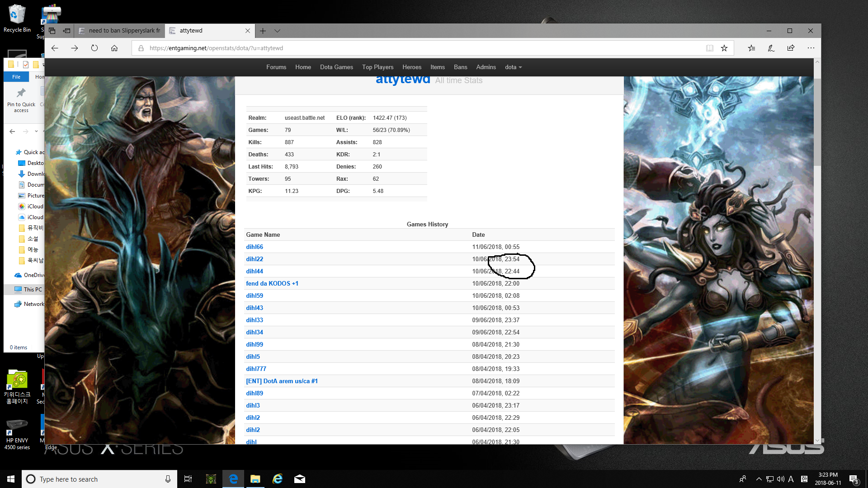Open Task View on the taskbar
Viewport: 868px width, 488px height.
coord(188,479)
